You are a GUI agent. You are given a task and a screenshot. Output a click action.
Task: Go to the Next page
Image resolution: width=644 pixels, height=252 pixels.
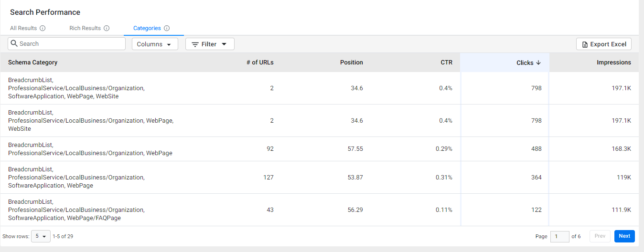pos(624,236)
